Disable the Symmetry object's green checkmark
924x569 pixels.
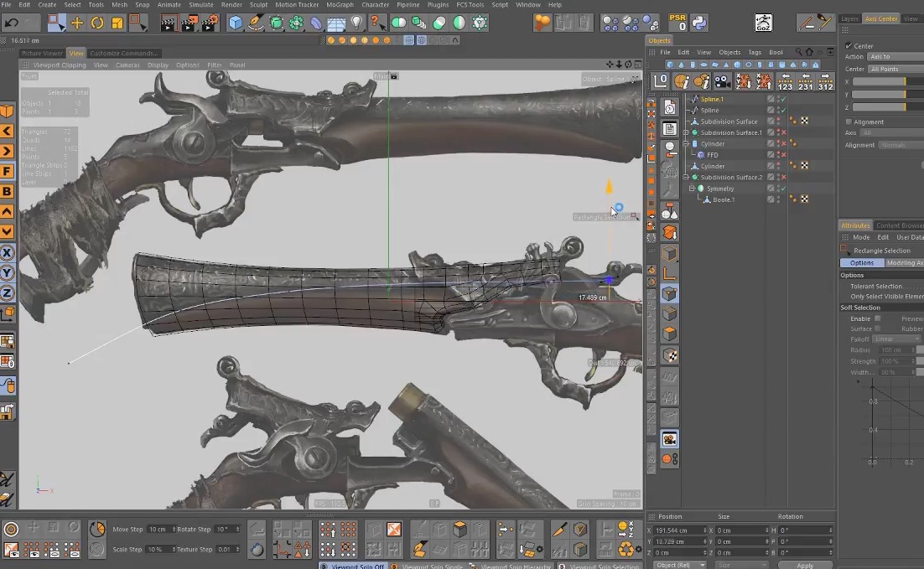click(x=783, y=188)
